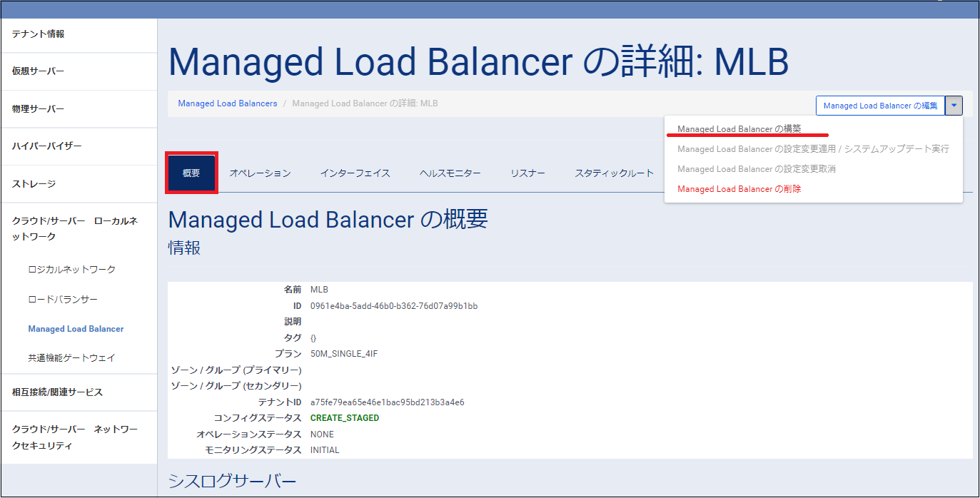This screenshot has width=980, height=498.
Task: Switch to the オペレーション tab
Action: click(x=261, y=172)
